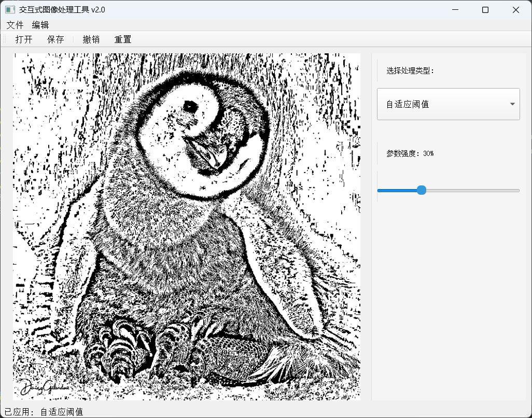This screenshot has height=418, width=532.
Task: Click the 重置 toolbar button
Action: 123,39
